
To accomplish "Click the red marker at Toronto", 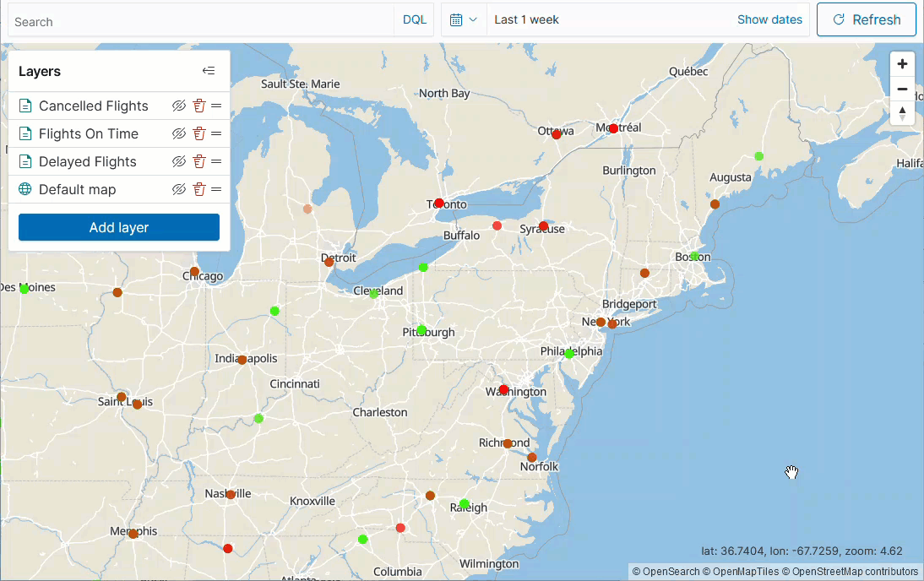I will pyautogui.click(x=439, y=203).
